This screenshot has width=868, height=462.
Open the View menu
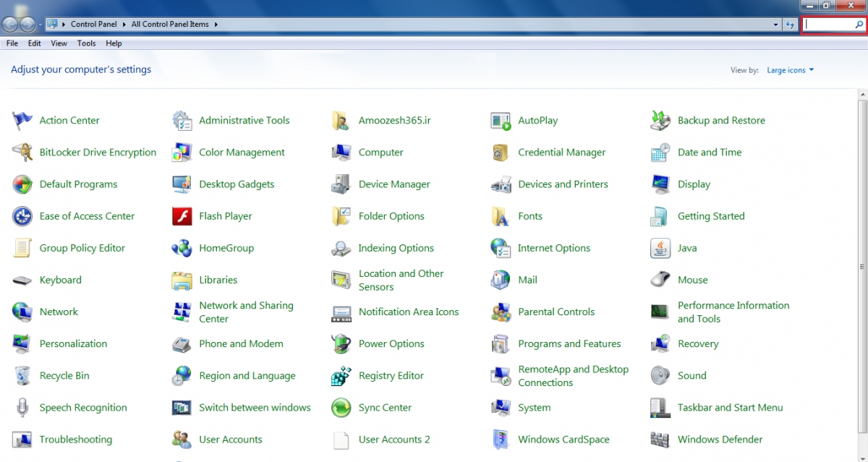point(59,43)
